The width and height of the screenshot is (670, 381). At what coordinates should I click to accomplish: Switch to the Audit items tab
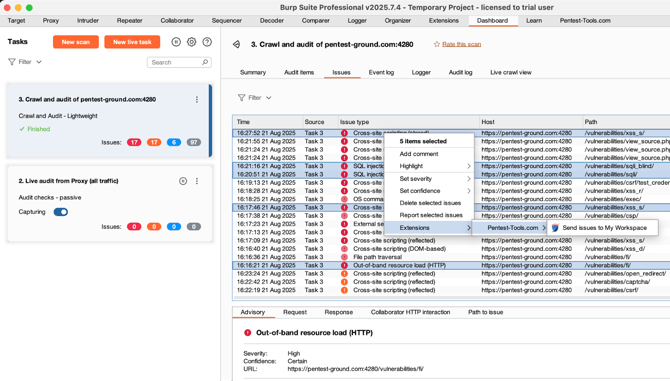tap(299, 73)
